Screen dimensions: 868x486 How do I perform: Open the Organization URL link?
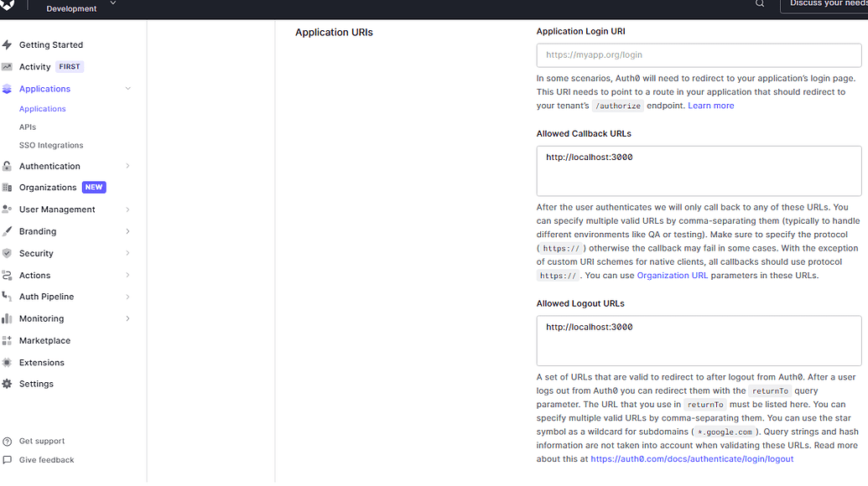pos(672,276)
